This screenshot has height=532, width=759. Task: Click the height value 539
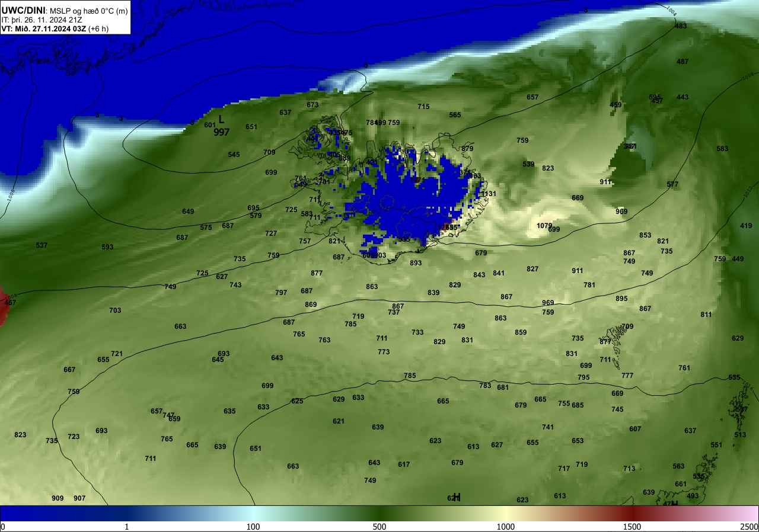click(x=528, y=164)
